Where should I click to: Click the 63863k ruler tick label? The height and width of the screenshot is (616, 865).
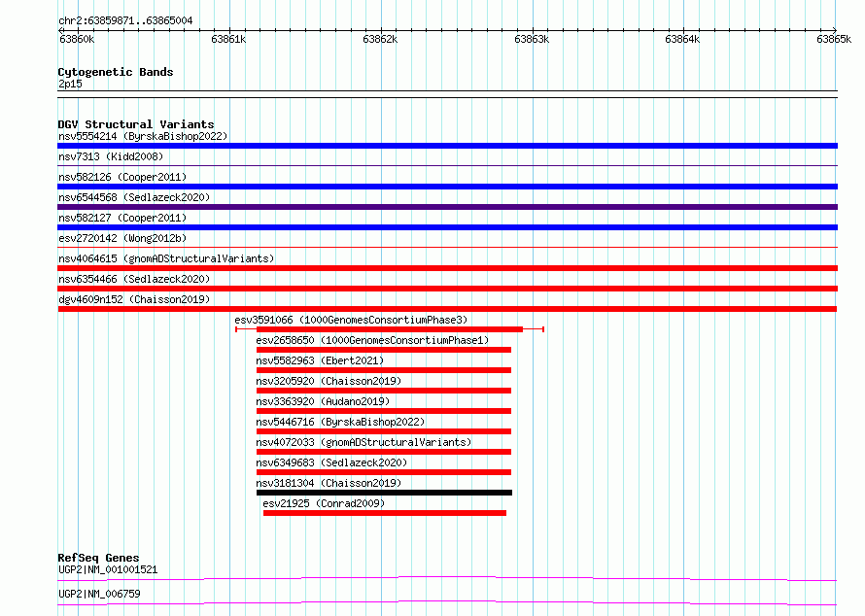tap(532, 39)
